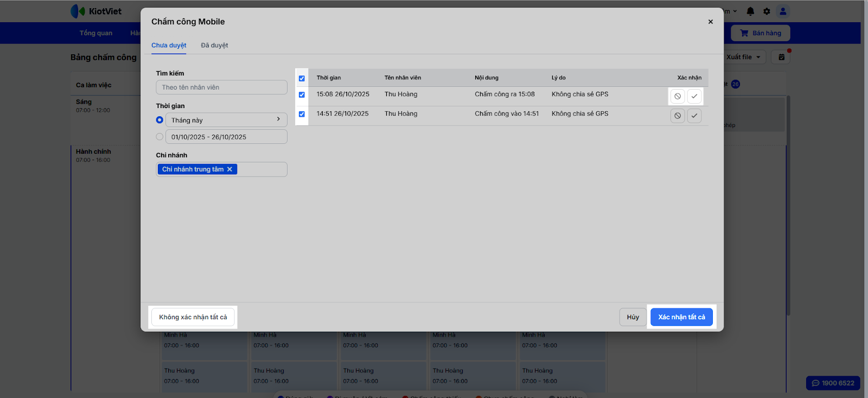This screenshot has width=868, height=398.
Task: Click the KiotViet logo
Action: coord(96,11)
